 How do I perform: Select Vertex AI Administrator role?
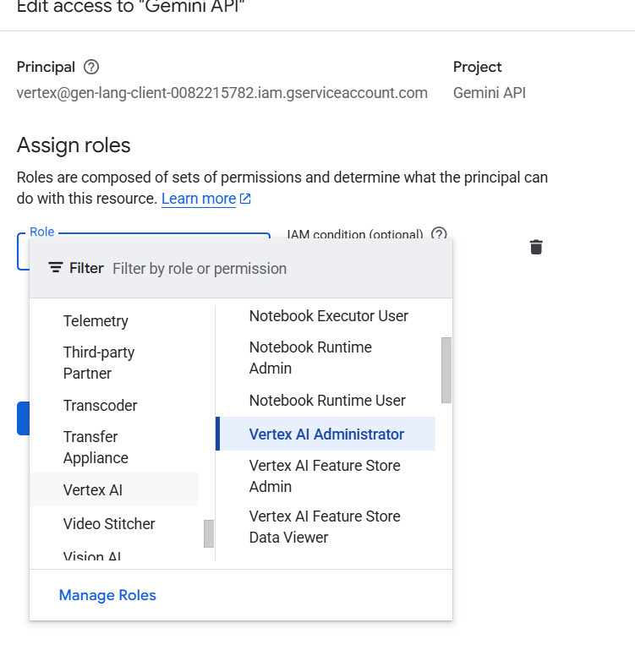coord(326,434)
